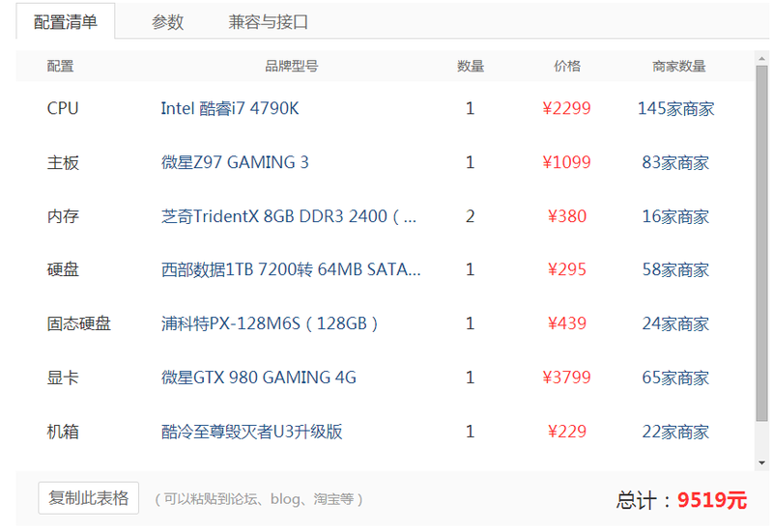Image resolution: width=773 pixels, height=532 pixels.
Task: Click the vertical scrollbar thumb
Action: point(762,243)
